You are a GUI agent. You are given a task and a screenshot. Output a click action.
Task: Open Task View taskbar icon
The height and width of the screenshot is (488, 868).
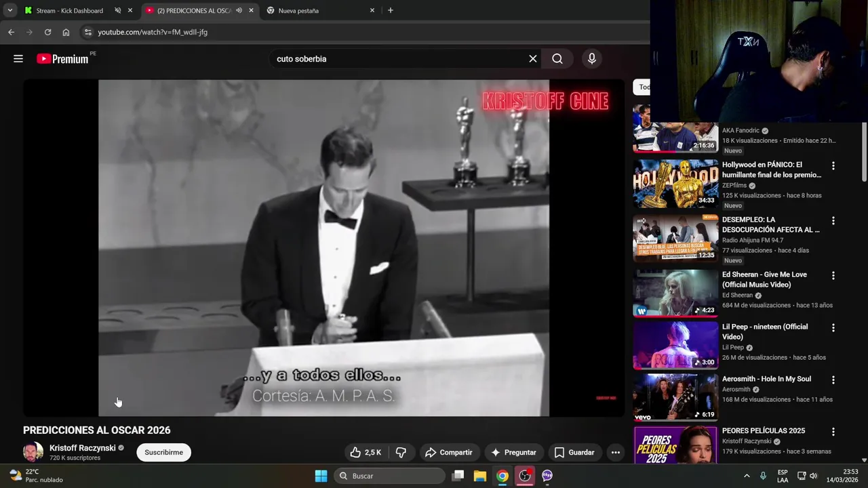(458, 476)
